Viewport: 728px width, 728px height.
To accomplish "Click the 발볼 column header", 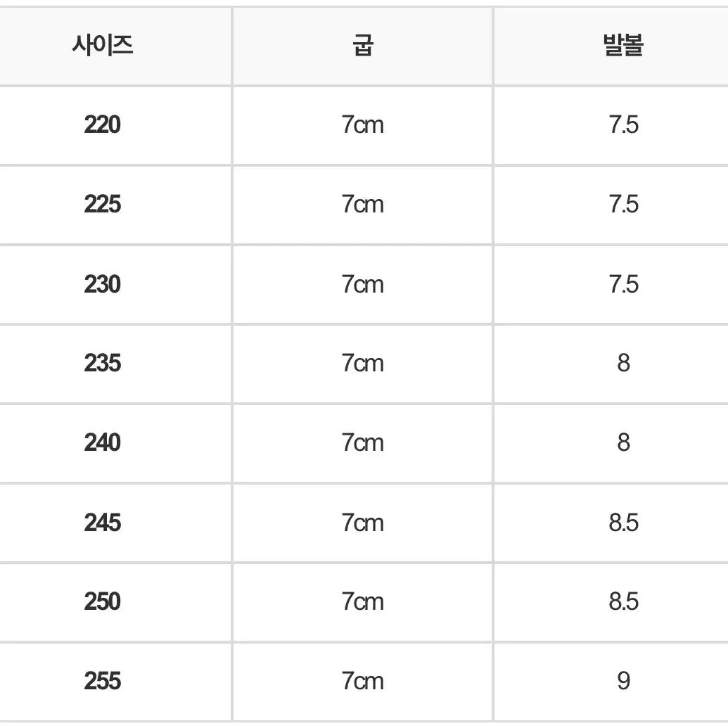I will point(623,46).
